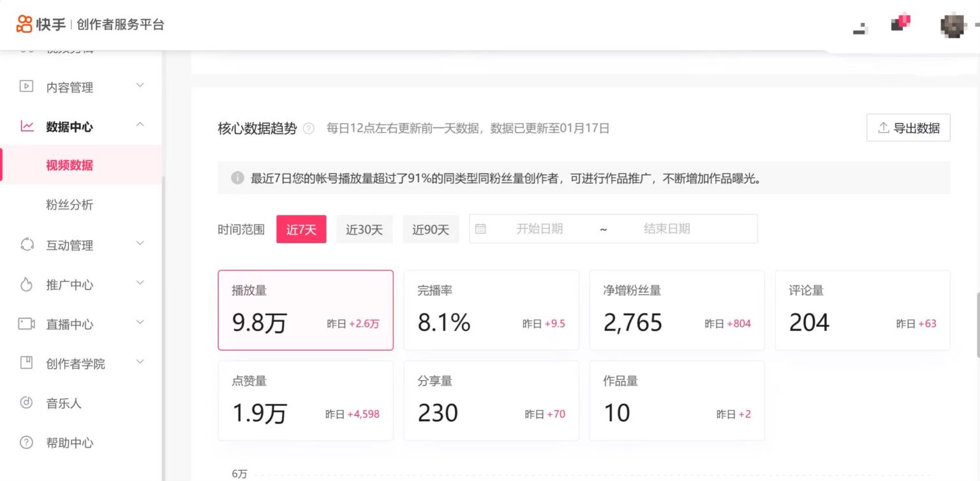The height and width of the screenshot is (481, 980).
Task: Click the 互动管理 sidebar icon
Action: click(x=27, y=244)
